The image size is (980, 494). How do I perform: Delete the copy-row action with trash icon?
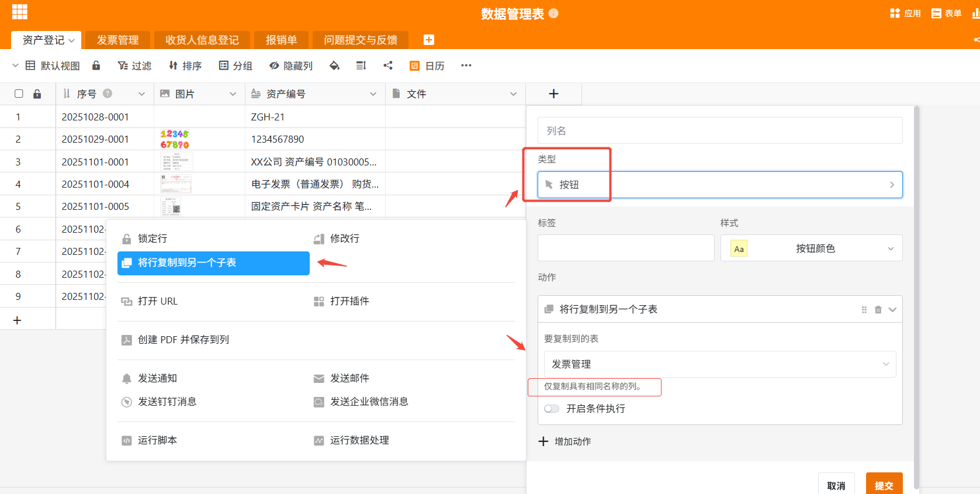click(878, 310)
